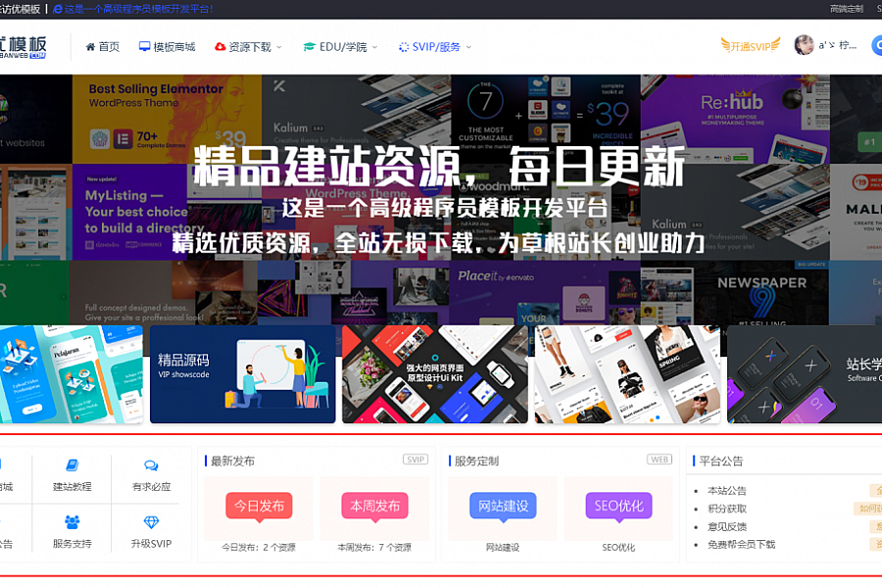Click the monitor icon beside 模板商城
882x588 pixels.
pos(145,47)
